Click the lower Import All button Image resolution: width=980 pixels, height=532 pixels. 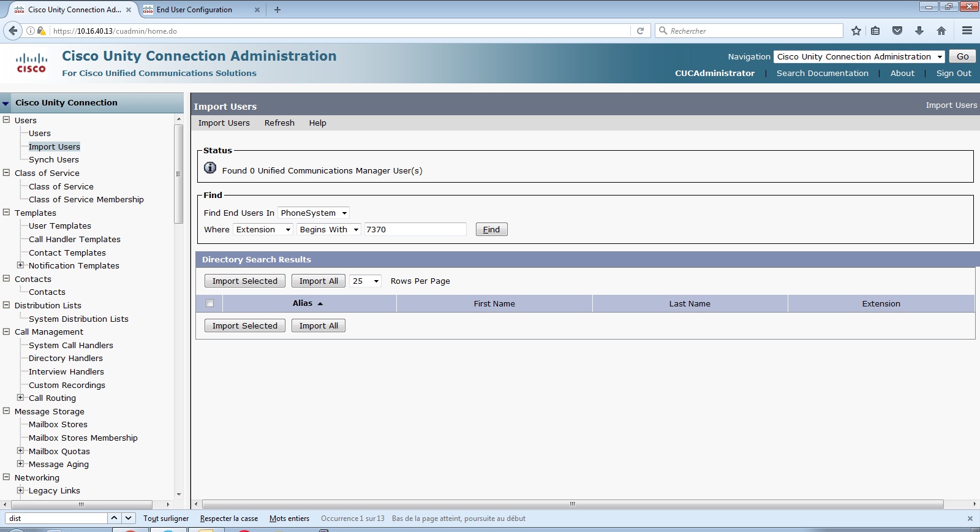318,325
